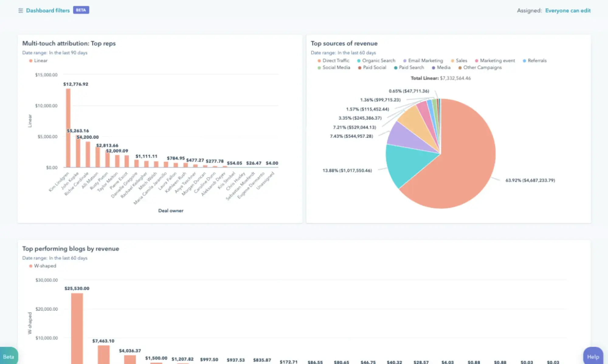This screenshot has width=608, height=364.
Task: Open Top performing blogs by revenue title
Action: pos(71,249)
